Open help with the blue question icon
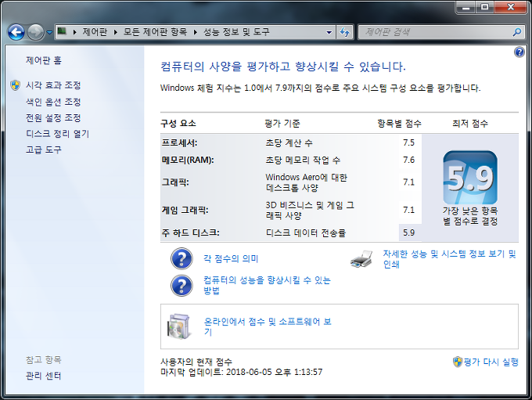This screenshot has height=400, width=532. (x=519, y=52)
